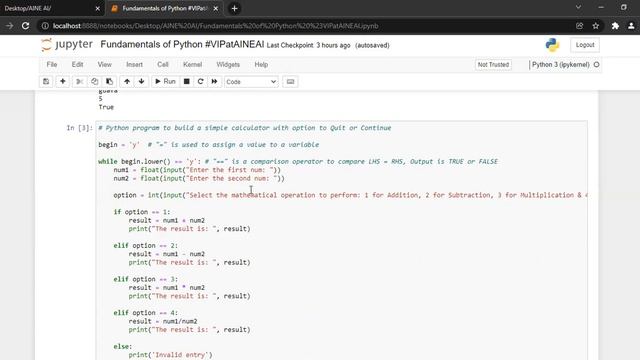Viewport: 640px width, 360px height.
Task: Rename notebook title Fundamentals of Python
Action: click(182, 44)
